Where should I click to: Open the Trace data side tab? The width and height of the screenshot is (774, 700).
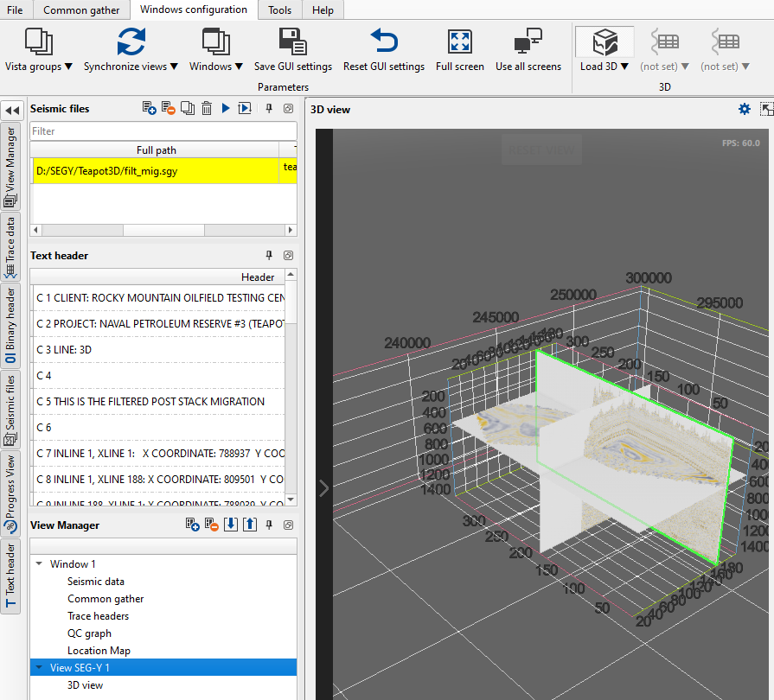pos(11,246)
